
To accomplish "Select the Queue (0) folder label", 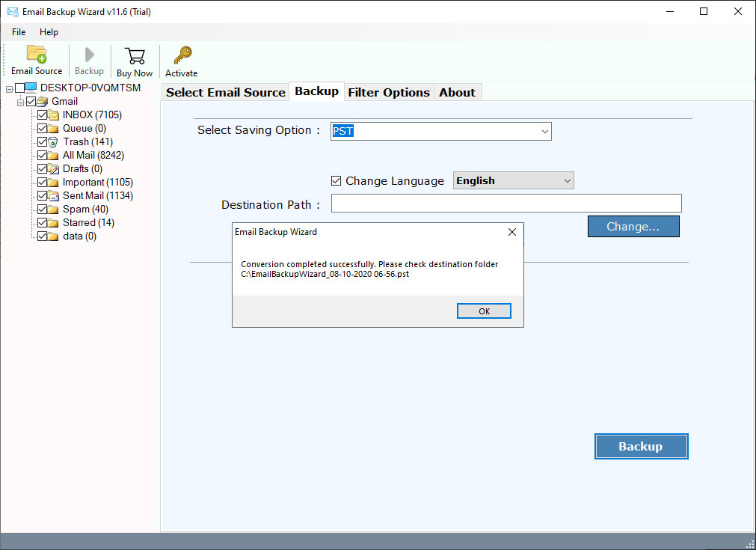I will [x=84, y=129].
